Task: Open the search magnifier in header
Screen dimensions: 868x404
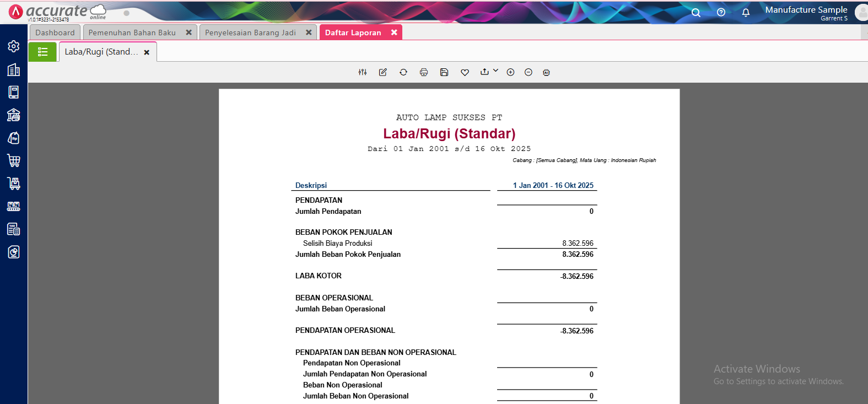Action: (x=696, y=13)
